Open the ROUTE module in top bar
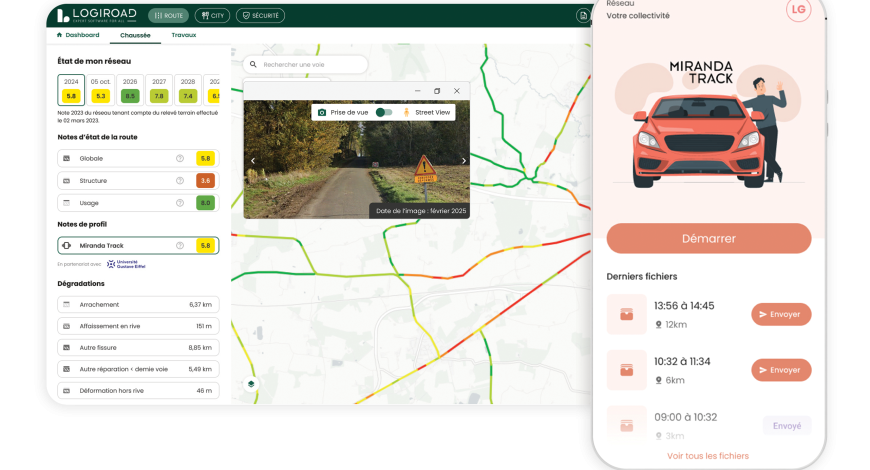 click(x=168, y=16)
